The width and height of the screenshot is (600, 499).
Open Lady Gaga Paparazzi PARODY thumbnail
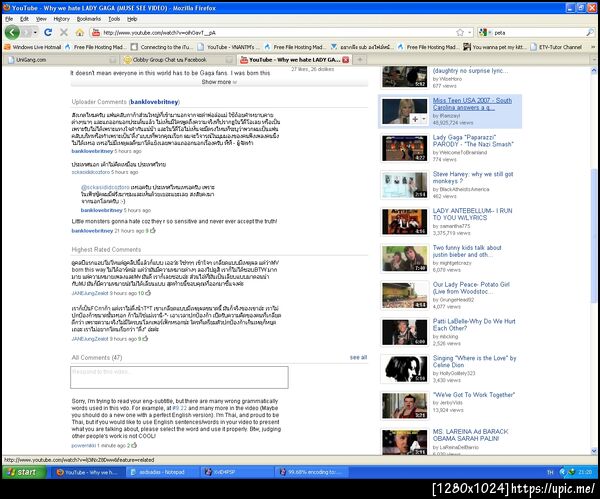404,148
